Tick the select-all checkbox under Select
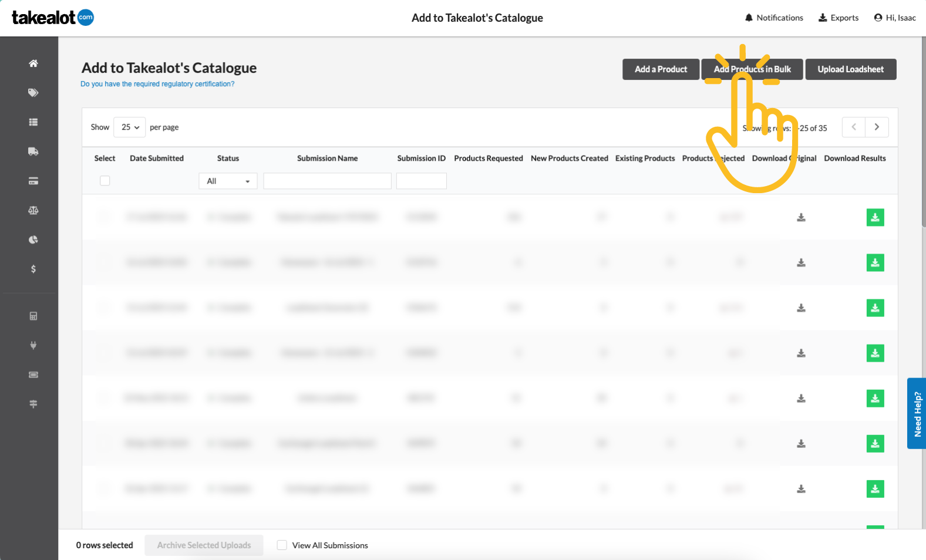This screenshot has height=560, width=926. [x=105, y=181]
